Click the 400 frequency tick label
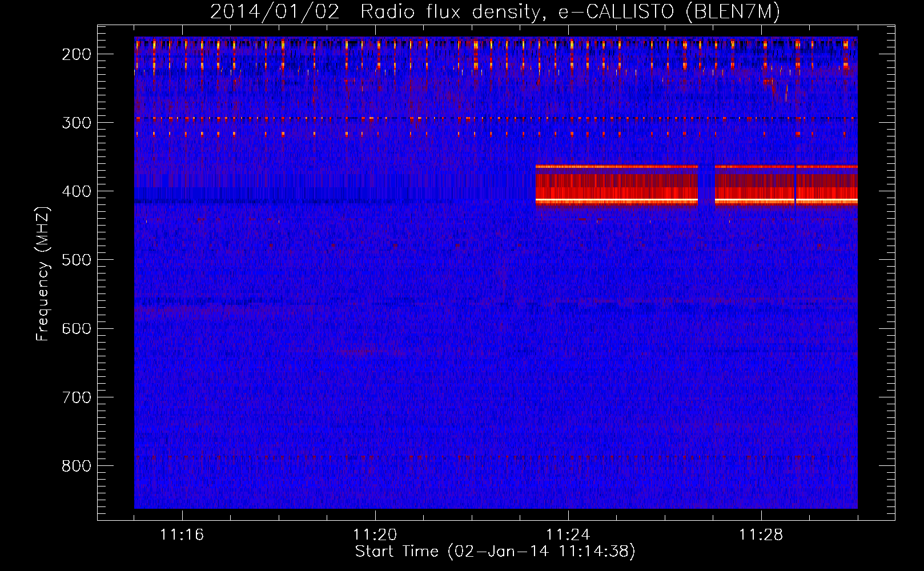Screen dimensions: 924x571 77,191
